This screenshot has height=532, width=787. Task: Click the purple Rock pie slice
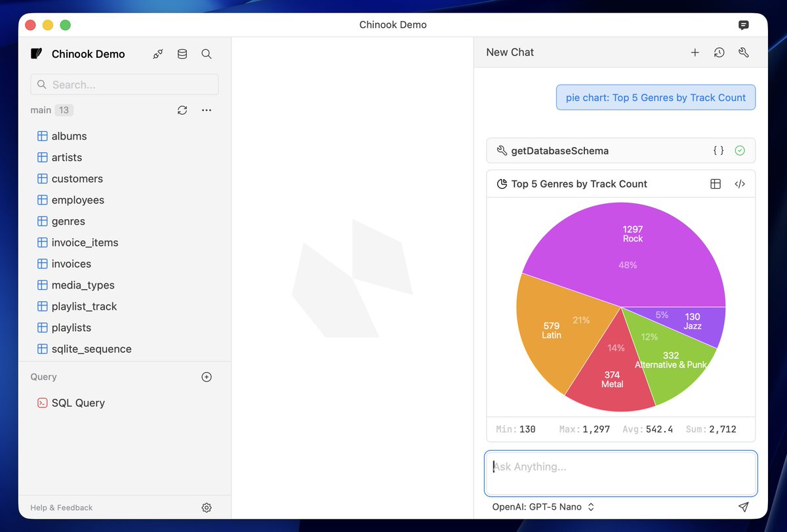coord(630,256)
